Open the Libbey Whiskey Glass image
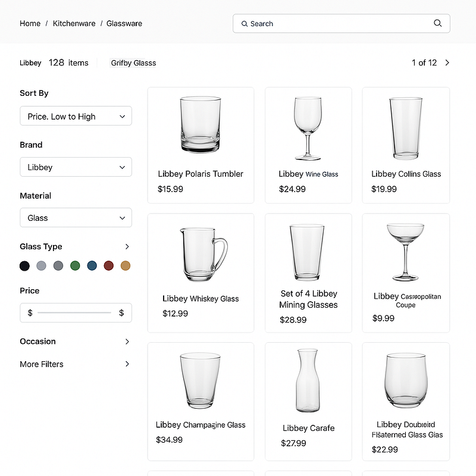The width and height of the screenshot is (476, 476). click(203, 255)
